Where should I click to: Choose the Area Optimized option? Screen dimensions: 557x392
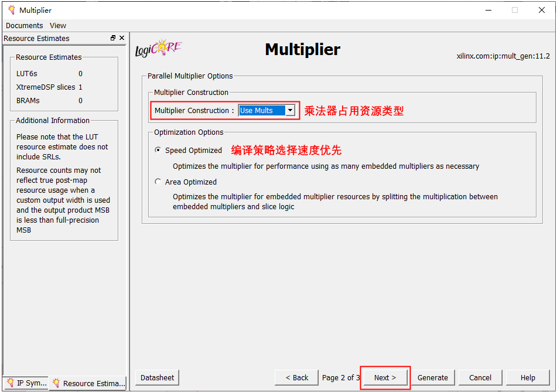click(158, 182)
